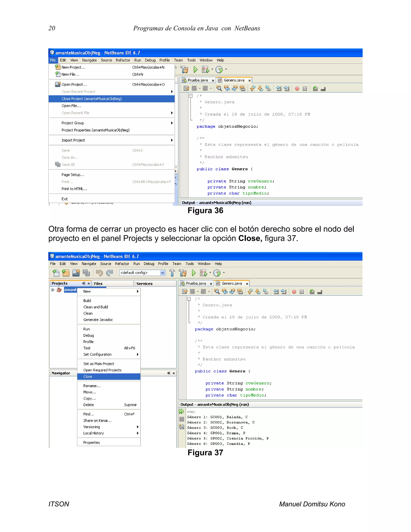Click magnifier Find Selection icon in Figura 37 editor
Screen dimensions: 411x532
coord(217,291)
